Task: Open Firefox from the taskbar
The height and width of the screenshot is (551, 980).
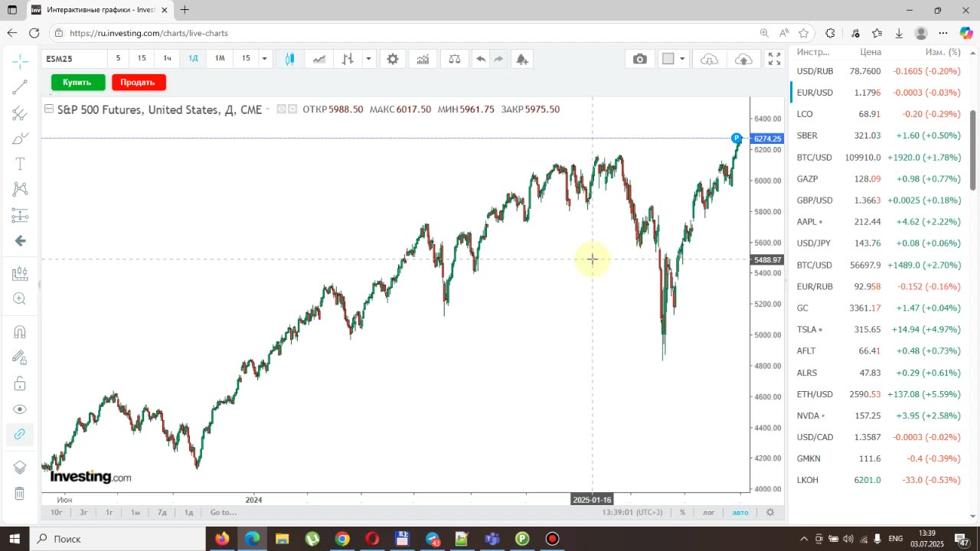Action: point(222,539)
